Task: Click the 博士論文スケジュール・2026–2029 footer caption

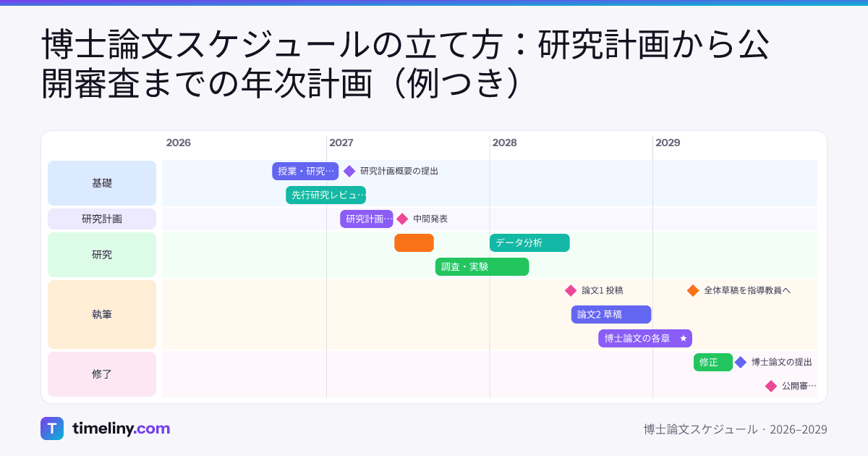Action: click(736, 429)
